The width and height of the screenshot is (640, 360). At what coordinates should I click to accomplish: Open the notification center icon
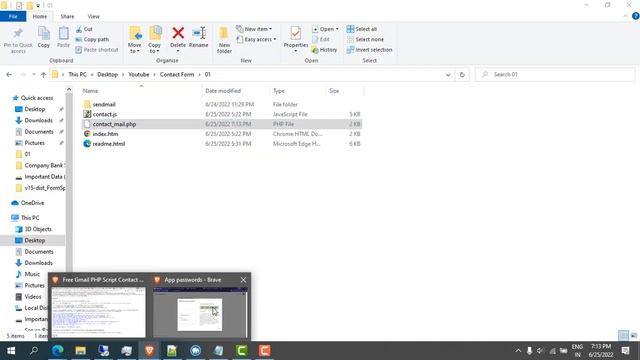(625, 351)
